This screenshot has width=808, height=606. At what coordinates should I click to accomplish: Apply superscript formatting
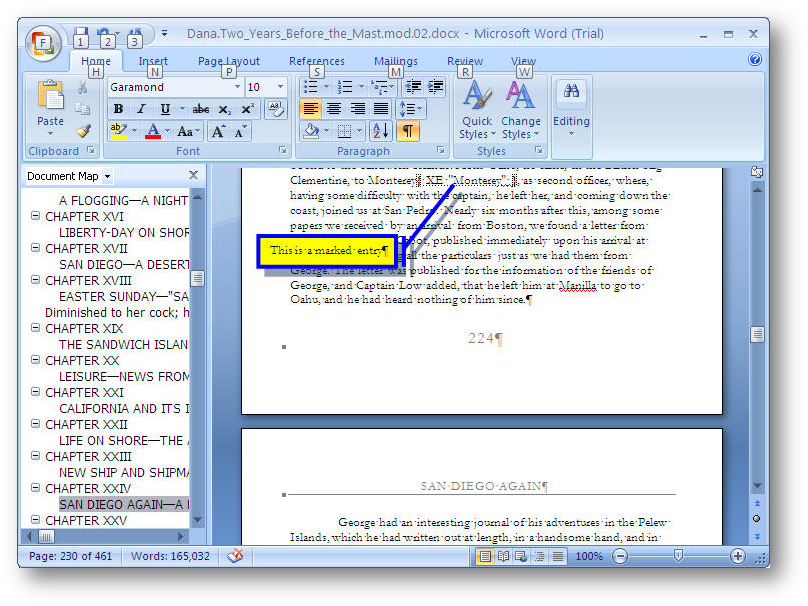(x=247, y=109)
